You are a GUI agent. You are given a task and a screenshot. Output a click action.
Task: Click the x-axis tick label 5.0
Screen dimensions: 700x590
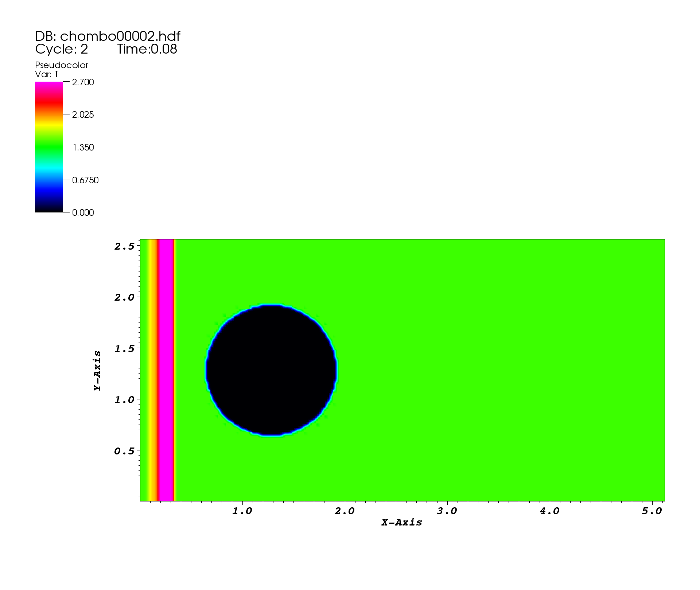[x=652, y=511]
